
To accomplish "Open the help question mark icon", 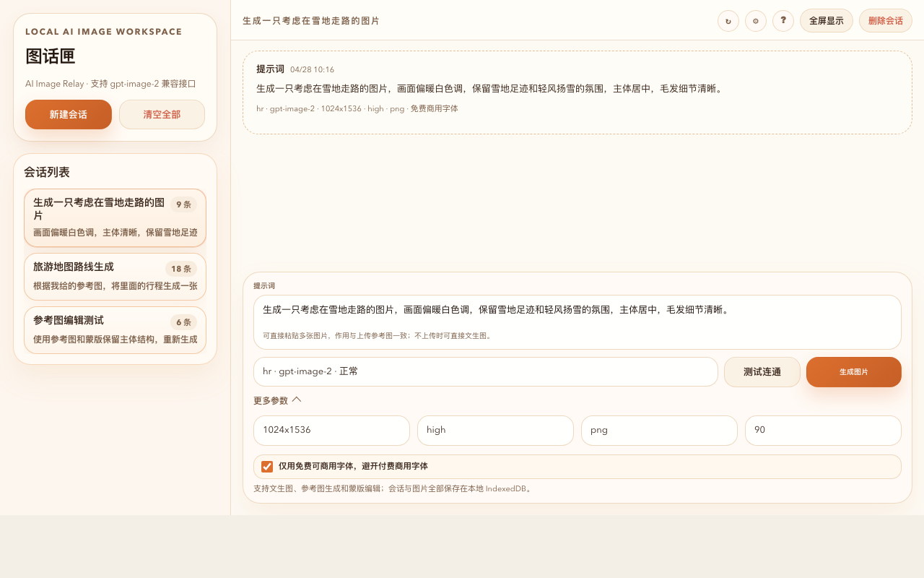I will click(783, 21).
